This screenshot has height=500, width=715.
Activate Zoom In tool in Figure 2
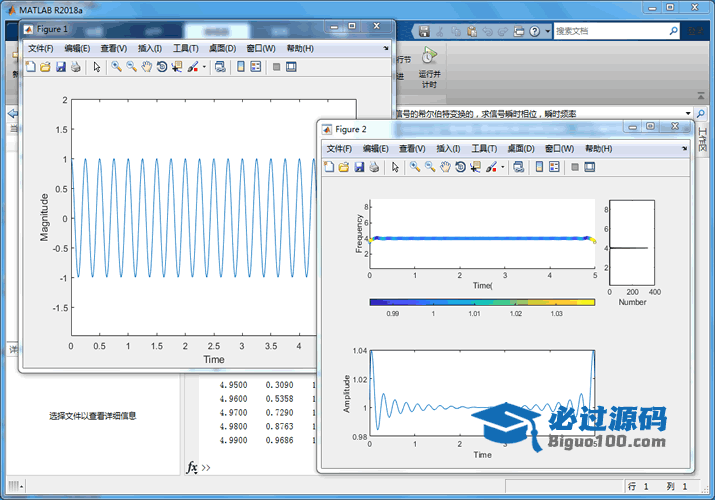pos(415,167)
